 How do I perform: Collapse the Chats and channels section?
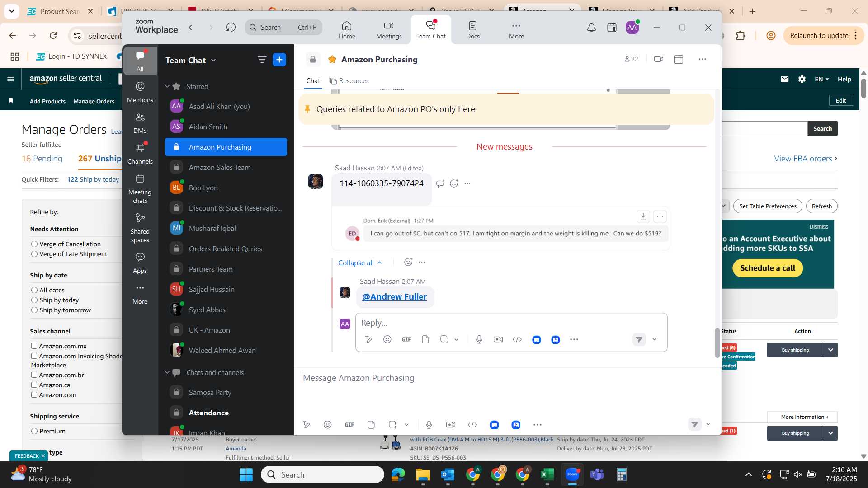167,372
